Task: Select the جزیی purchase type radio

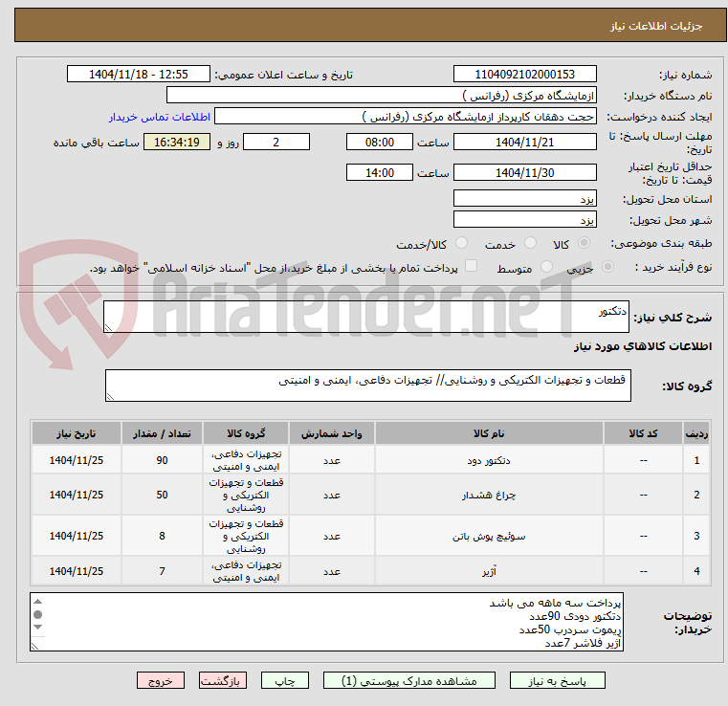Action: pos(607,267)
